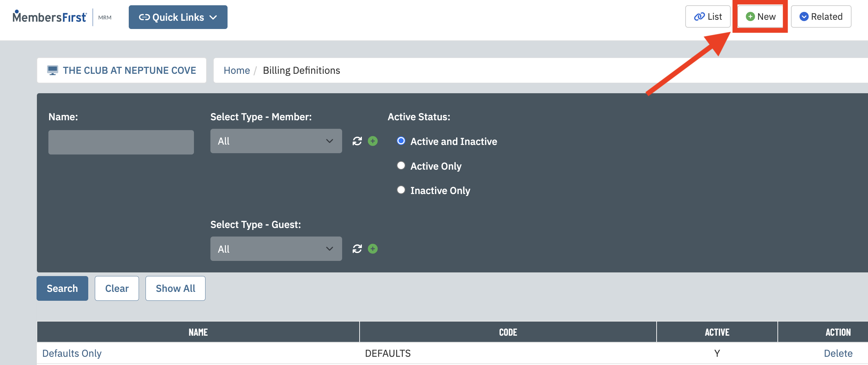Click the Show All button
This screenshot has height=365, width=868.
pos(175,289)
